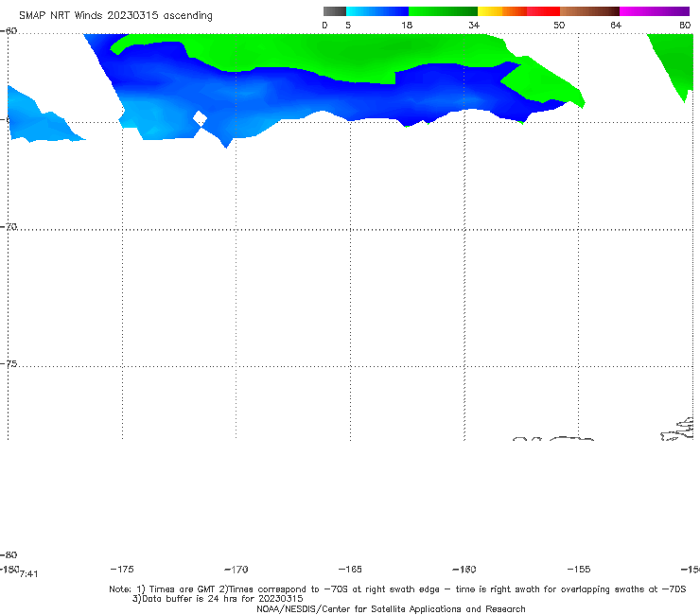This screenshot has height=615, width=700.
Task: Click the credit 'NOAA/NESDIS/Center for Satellite Applications and Research'
Action: (x=391, y=608)
